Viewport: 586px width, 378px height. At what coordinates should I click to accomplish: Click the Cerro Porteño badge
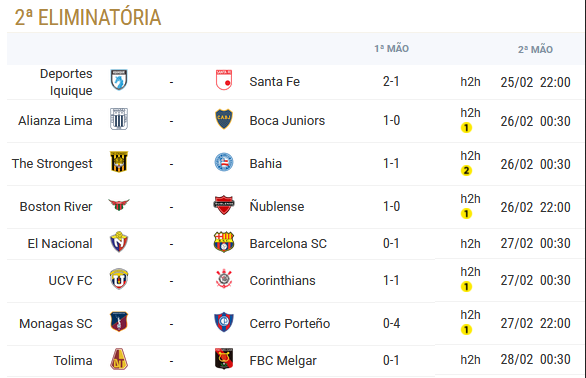pos(224,322)
